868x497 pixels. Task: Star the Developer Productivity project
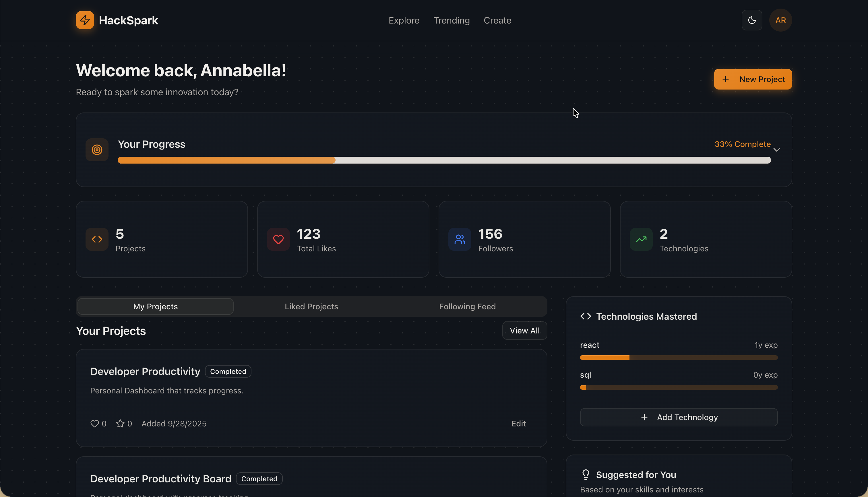coord(120,424)
